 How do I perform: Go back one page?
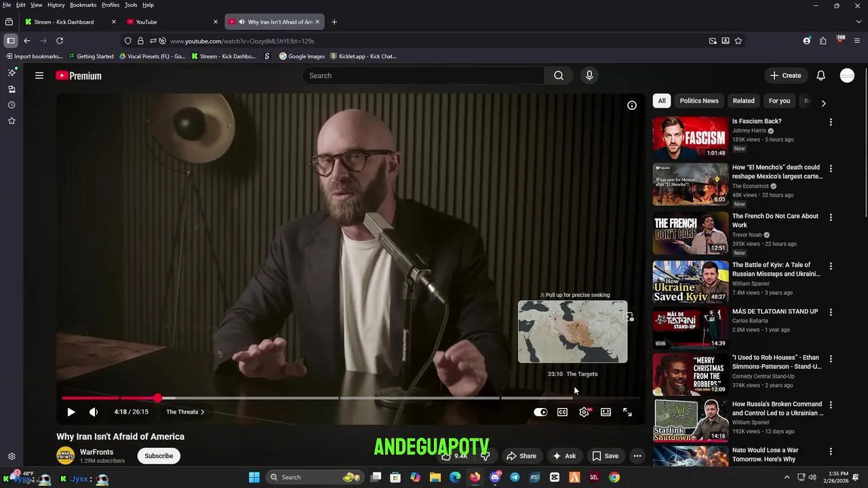click(27, 41)
